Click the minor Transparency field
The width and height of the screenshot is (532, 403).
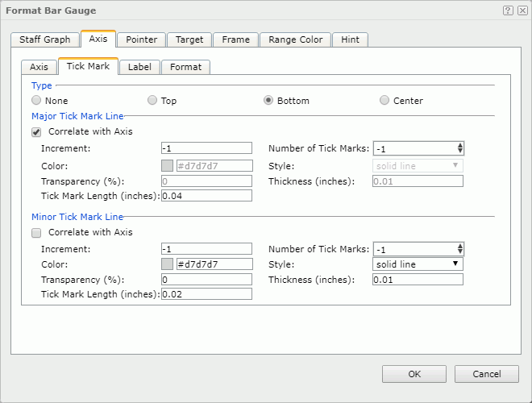pos(206,280)
